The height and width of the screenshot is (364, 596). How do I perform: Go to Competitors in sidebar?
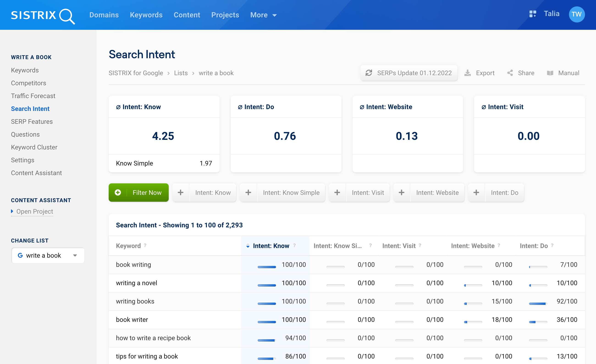pyautogui.click(x=29, y=83)
